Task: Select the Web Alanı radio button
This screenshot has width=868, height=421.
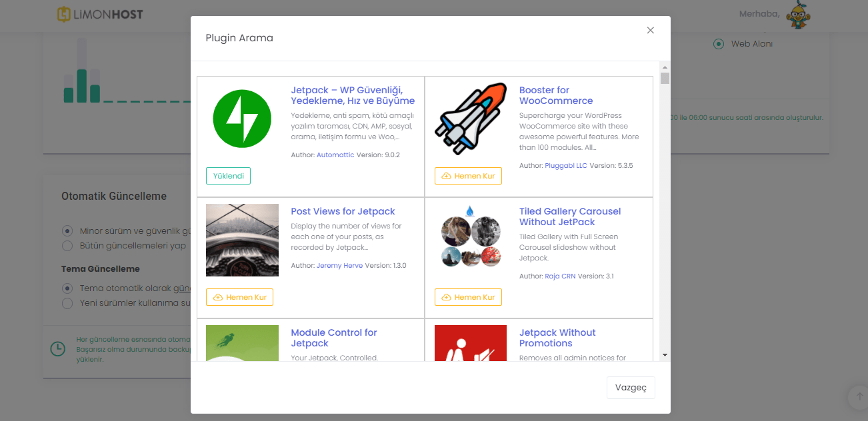Action: click(719, 44)
